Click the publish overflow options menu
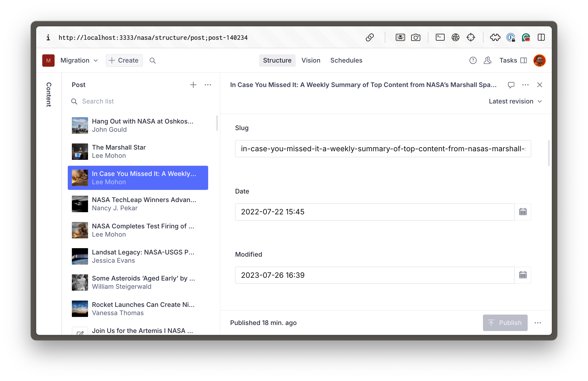588x381 pixels. coord(538,323)
